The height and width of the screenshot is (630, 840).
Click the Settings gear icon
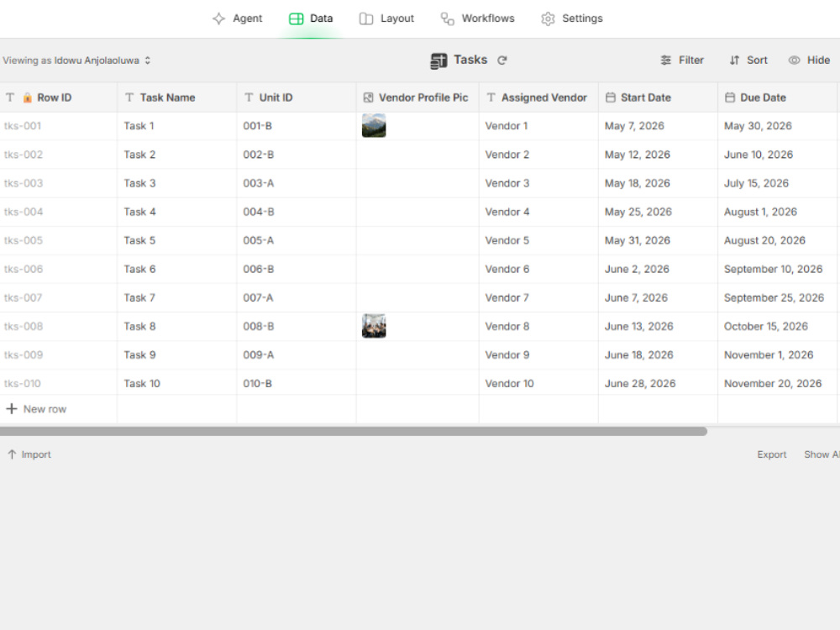(x=548, y=18)
